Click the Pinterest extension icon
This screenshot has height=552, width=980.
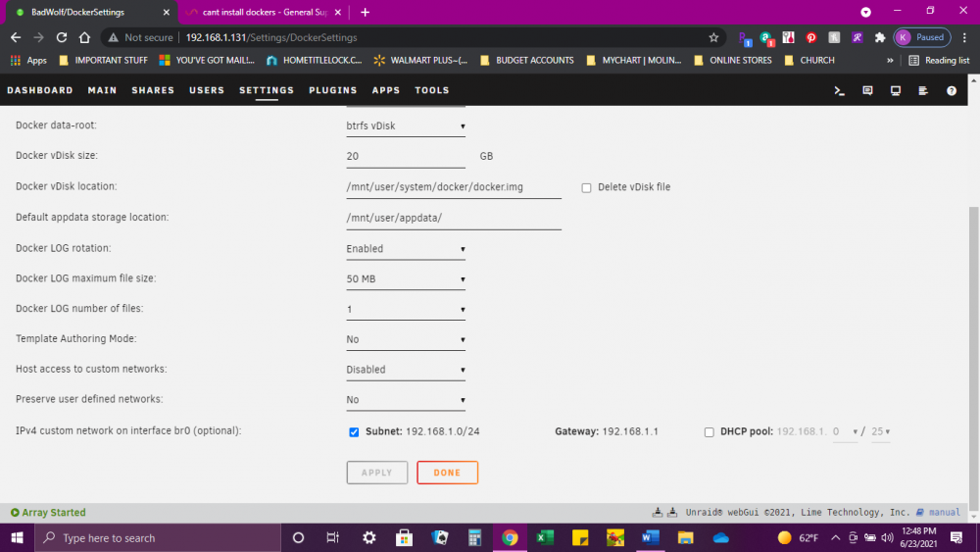pos(811,37)
